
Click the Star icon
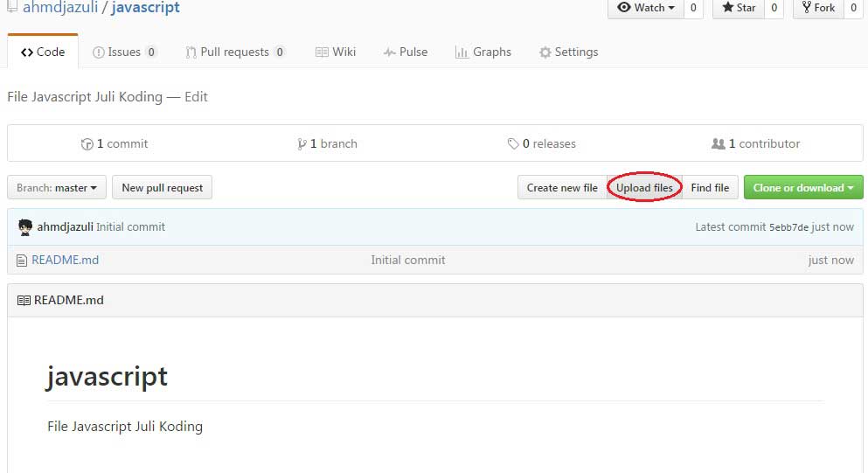(728, 7)
